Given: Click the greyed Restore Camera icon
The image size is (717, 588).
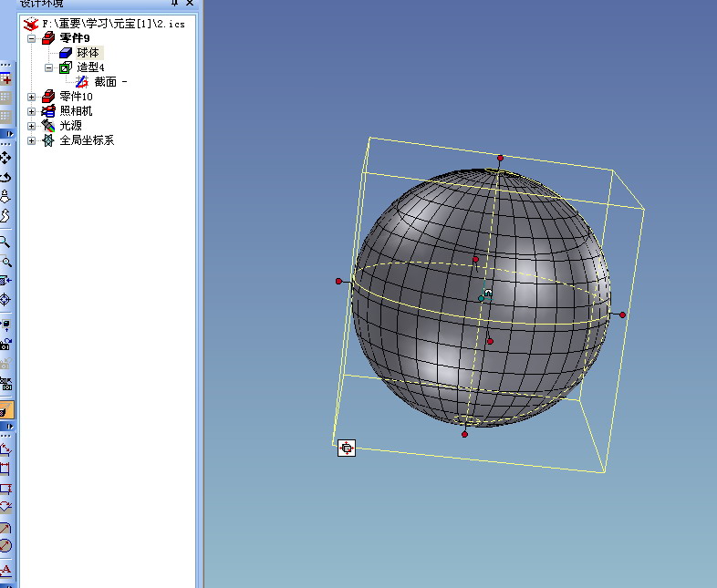Looking at the screenshot, I should 5,364.
